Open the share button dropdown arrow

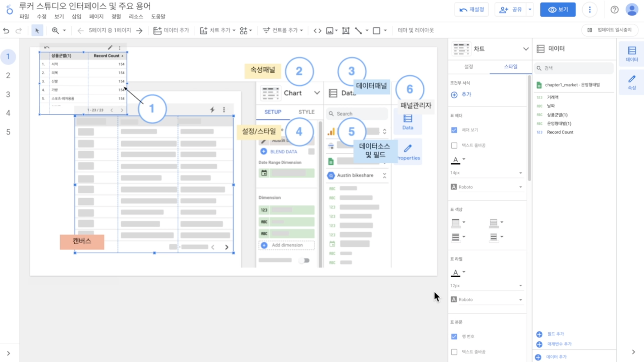pos(530,10)
